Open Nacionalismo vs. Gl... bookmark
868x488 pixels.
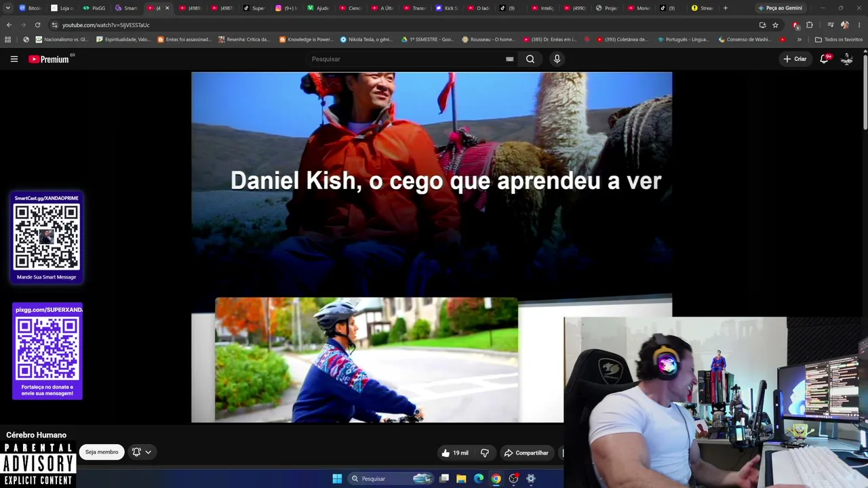click(x=60, y=39)
